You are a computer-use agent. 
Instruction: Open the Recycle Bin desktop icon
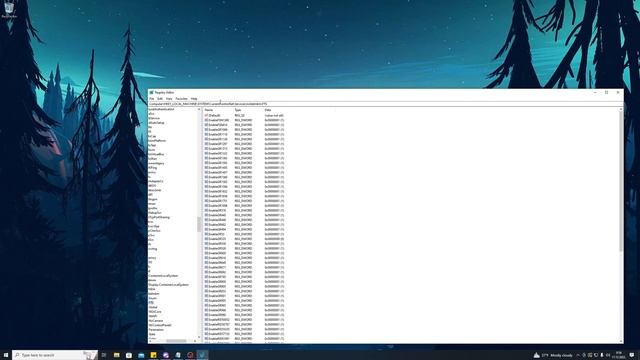tap(9, 10)
